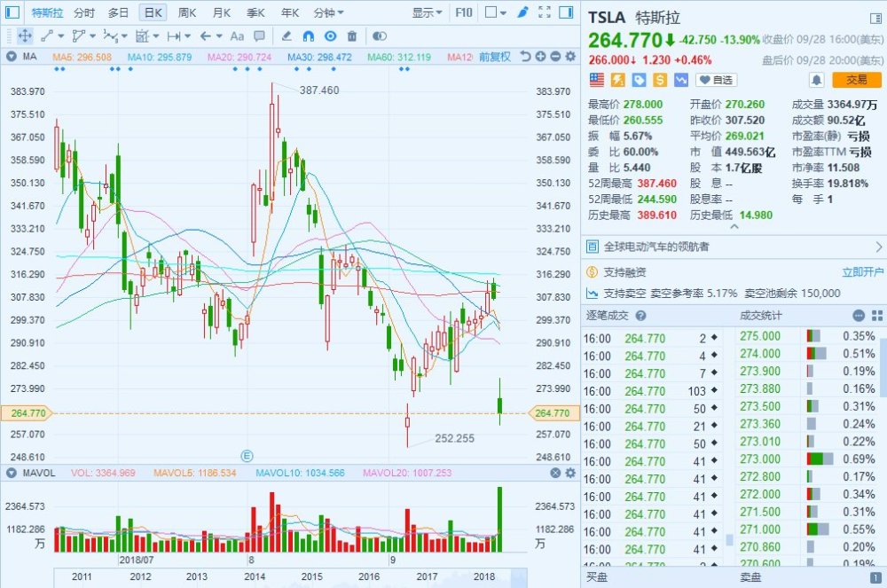
Task: Enter fullscreen chart mode
Action: pyautogui.click(x=545, y=12)
